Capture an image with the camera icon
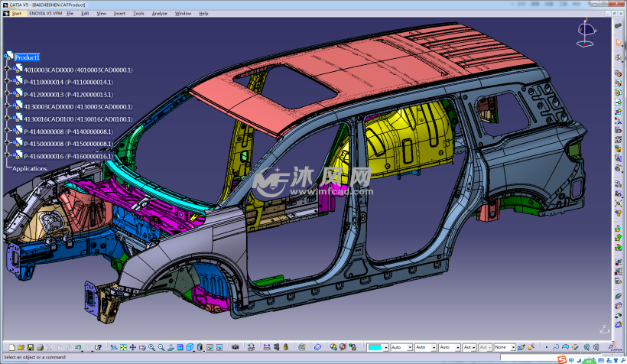The height and width of the screenshot is (364, 627). (x=236, y=347)
